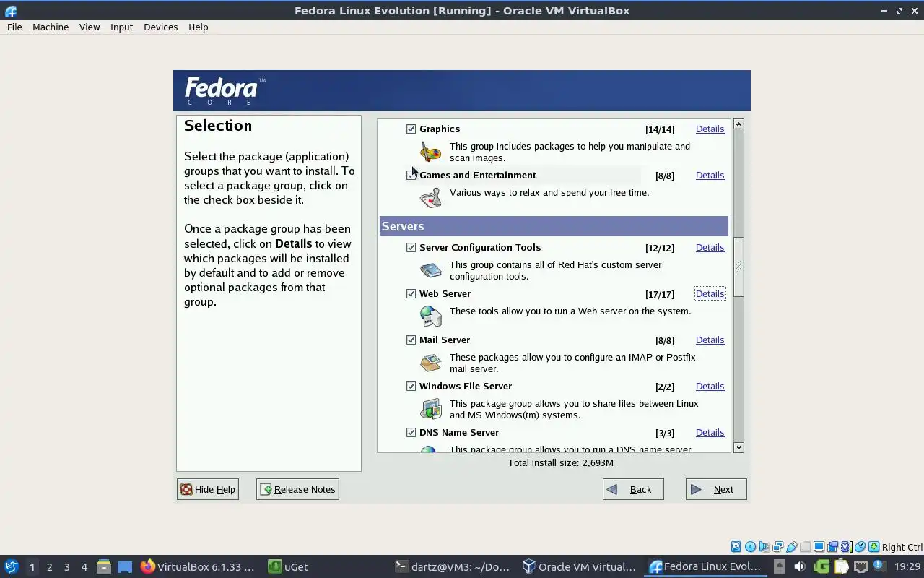Image resolution: width=924 pixels, height=578 pixels.
Task: Open file manager from taskbar
Action: point(104,566)
